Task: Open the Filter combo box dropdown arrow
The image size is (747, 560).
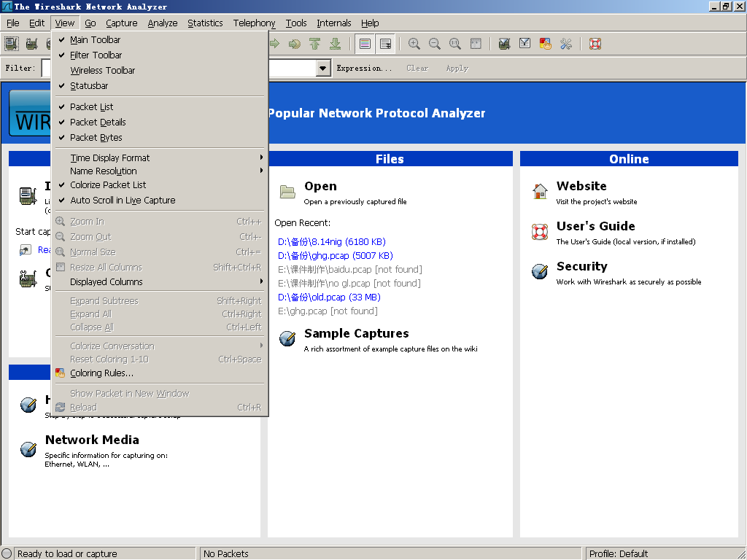Action: [322, 68]
